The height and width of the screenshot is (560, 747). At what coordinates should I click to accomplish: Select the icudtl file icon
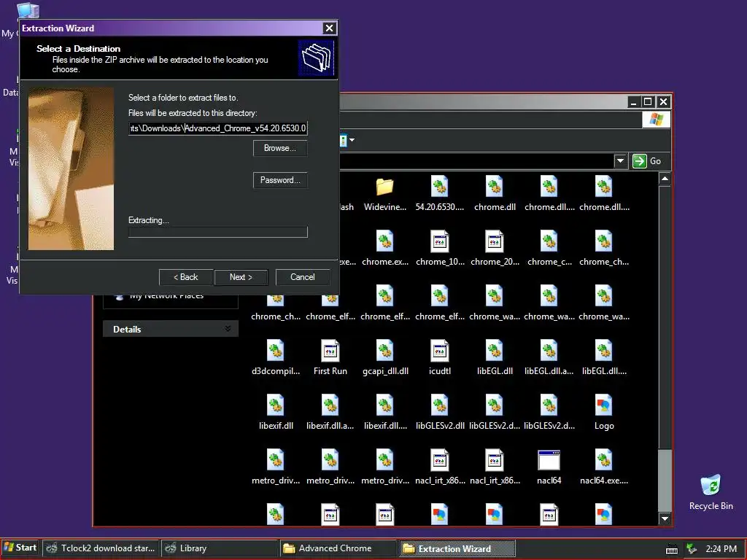[439, 351]
